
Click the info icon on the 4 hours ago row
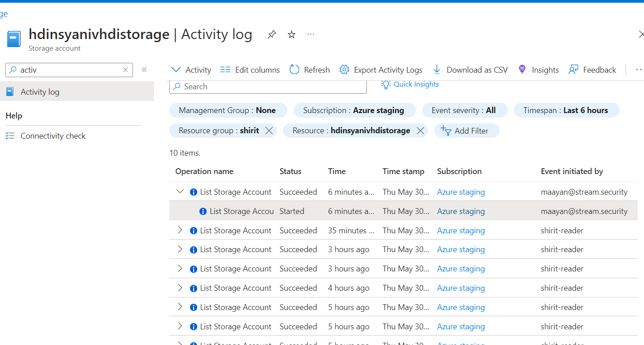(x=194, y=288)
